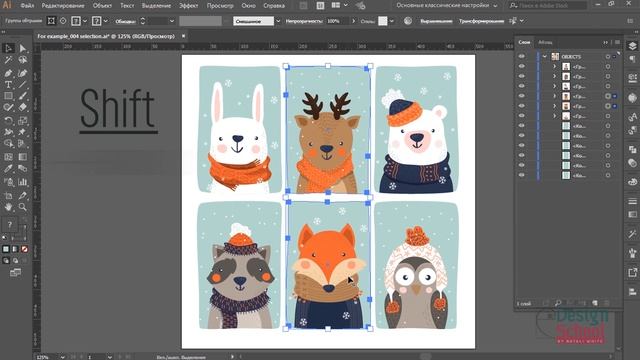Select the Selection (black arrow) tool
Image resolution: width=640 pixels, height=360 pixels.
point(8,48)
